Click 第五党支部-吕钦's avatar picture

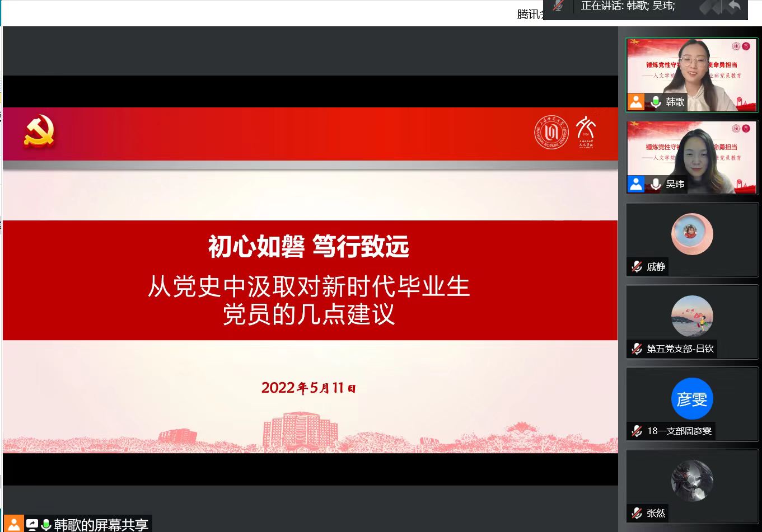tap(692, 316)
